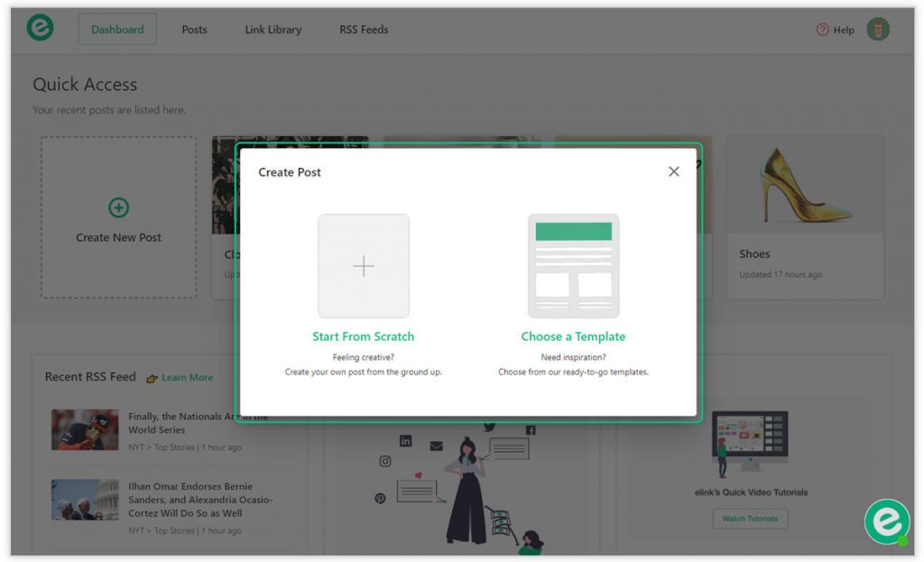Viewport: 924px width, 562px height.
Task: Open your profile avatar menu
Action: coord(877,28)
